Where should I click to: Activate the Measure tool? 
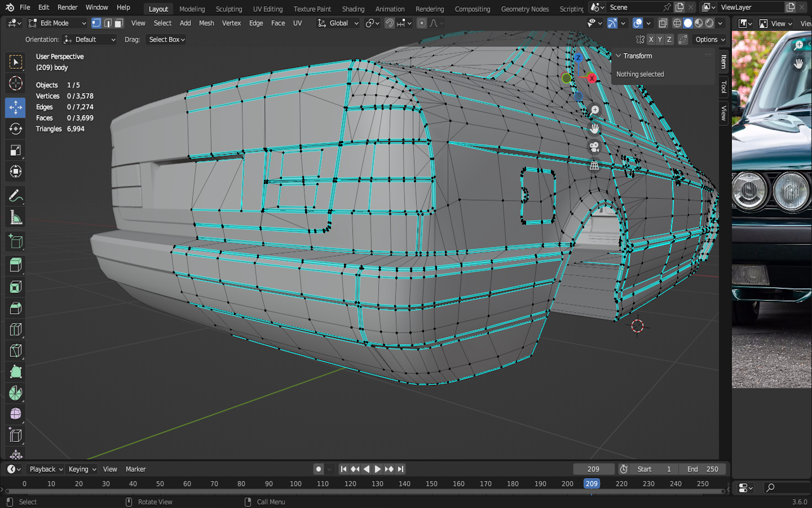click(x=15, y=218)
